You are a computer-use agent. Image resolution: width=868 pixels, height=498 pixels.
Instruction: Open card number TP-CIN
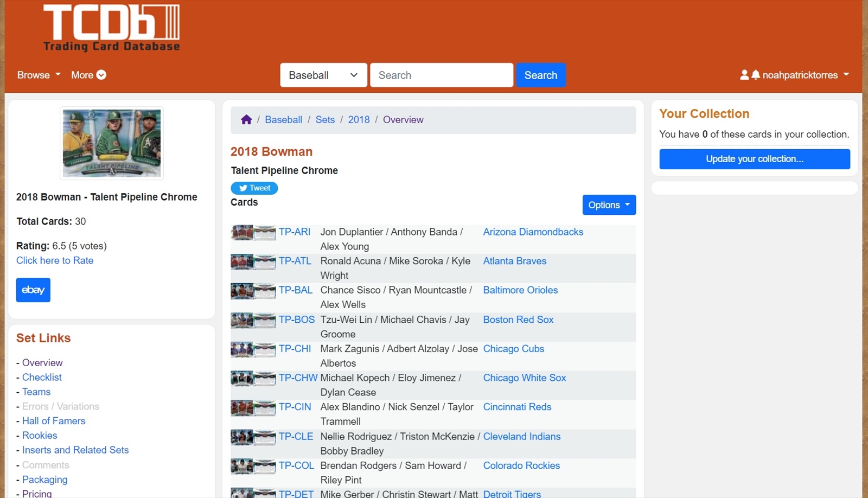(295, 407)
